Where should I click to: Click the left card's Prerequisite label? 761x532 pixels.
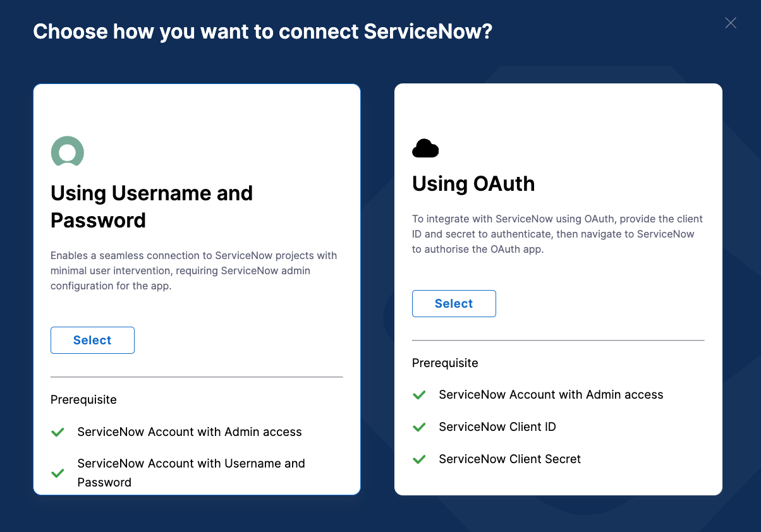point(83,399)
